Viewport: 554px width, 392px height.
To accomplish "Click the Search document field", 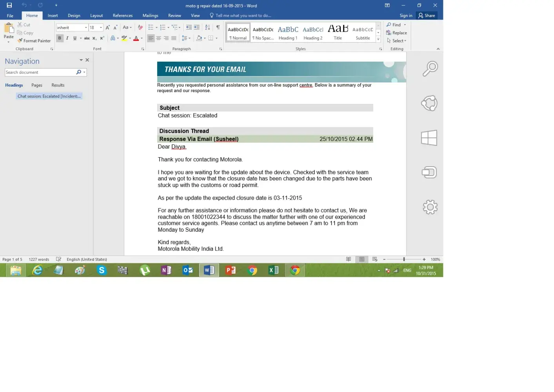I will [39, 73].
